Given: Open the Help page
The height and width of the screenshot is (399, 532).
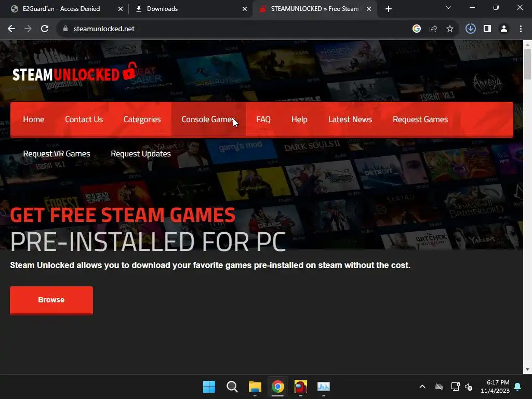Looking at the screenshot, I should pos(299,119).
